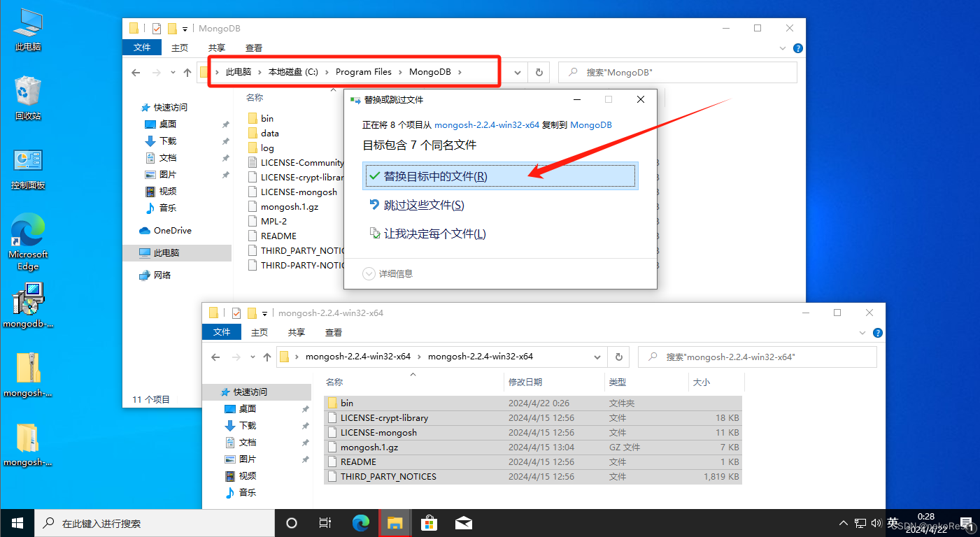
Task: Open the 控制面板 desktop icon
Action: [28, 168]
